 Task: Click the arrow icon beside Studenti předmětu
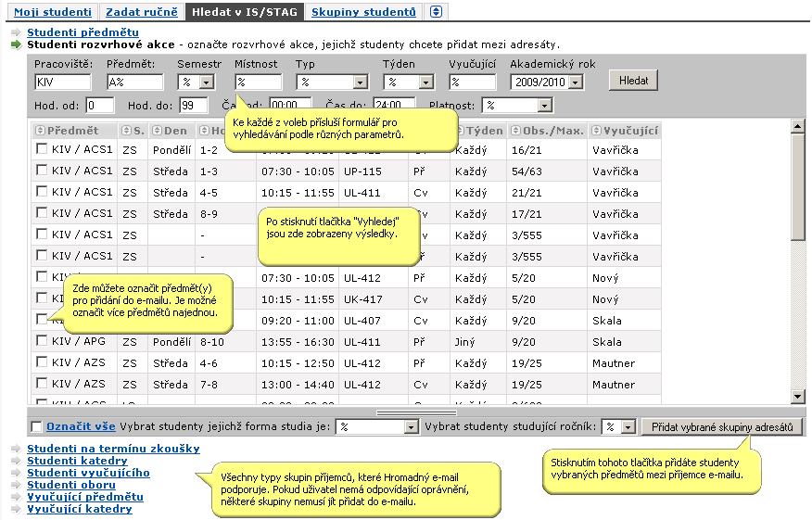click(17, 32)
